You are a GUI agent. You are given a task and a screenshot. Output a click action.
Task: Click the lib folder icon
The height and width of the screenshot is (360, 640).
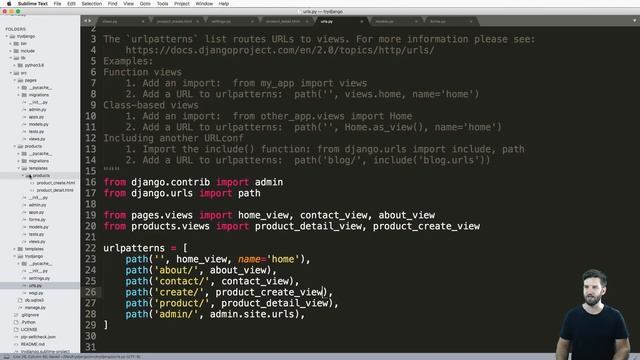(16, 58)
